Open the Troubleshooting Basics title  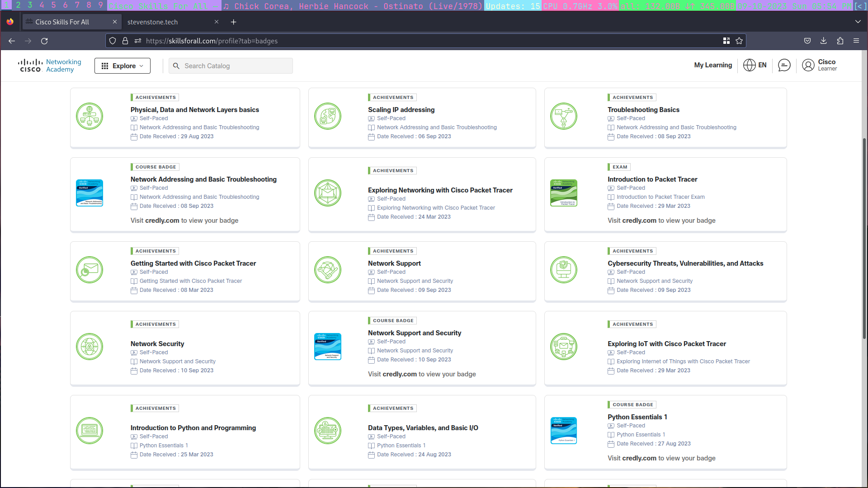pos(643,110)
